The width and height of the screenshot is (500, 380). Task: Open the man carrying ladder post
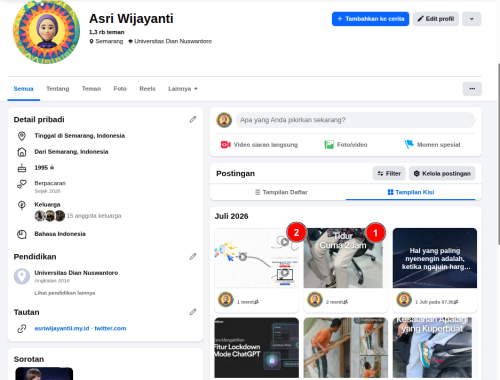click(x=346, y=348)
